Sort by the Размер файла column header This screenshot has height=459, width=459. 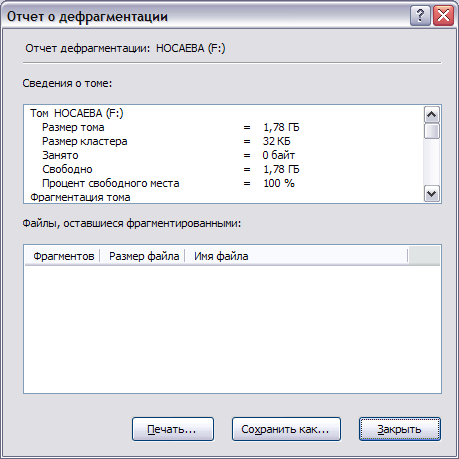point(143,256)
